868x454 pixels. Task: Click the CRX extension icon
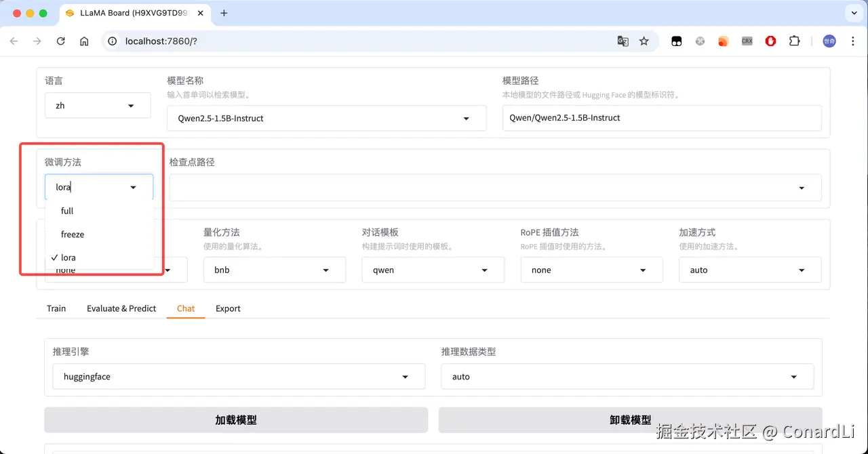747,41
